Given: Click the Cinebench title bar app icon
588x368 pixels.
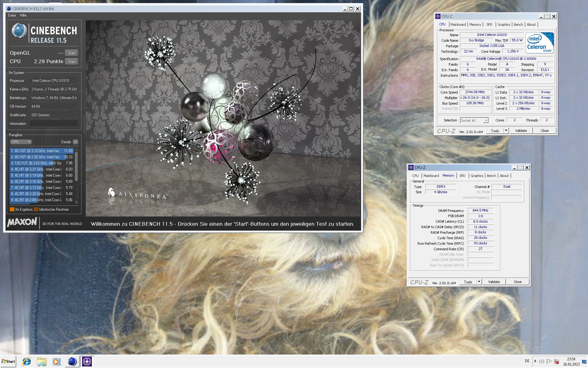Looking at the screenshot, I should pyautogui.click(x=9, y=9).
